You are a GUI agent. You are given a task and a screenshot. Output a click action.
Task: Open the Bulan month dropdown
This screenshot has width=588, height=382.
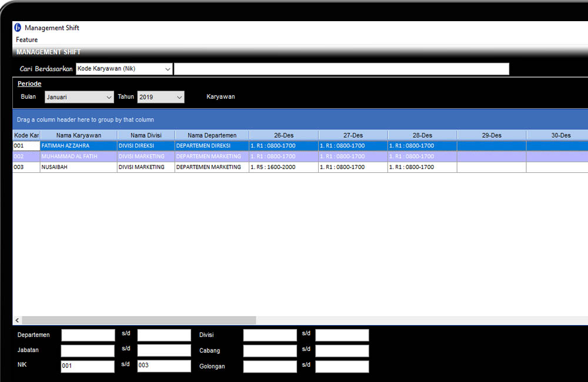(109, 97)
